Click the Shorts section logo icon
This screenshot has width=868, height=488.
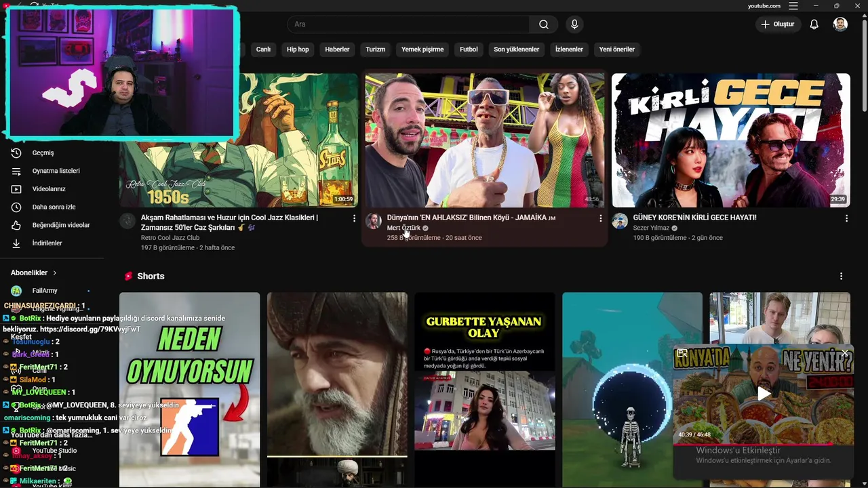[127, 277]
